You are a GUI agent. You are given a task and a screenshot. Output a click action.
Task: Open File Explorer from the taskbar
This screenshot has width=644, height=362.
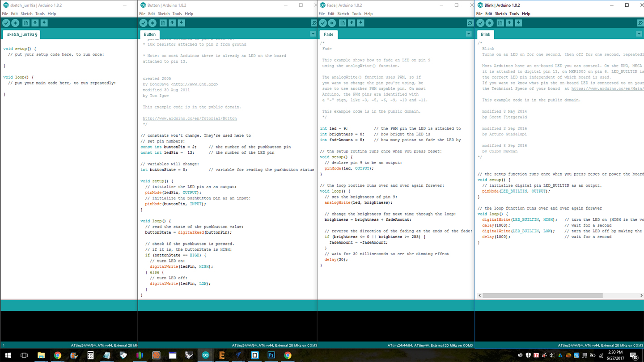41,355
